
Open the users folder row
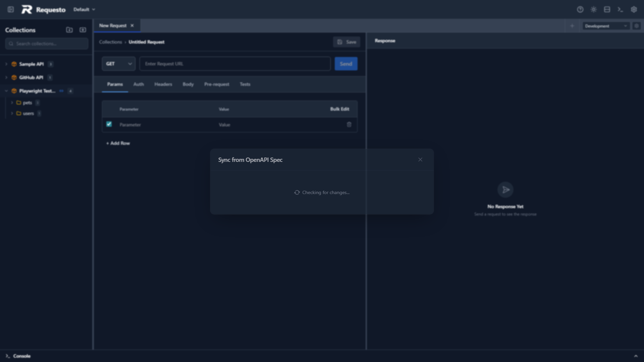tap(47, 113)
